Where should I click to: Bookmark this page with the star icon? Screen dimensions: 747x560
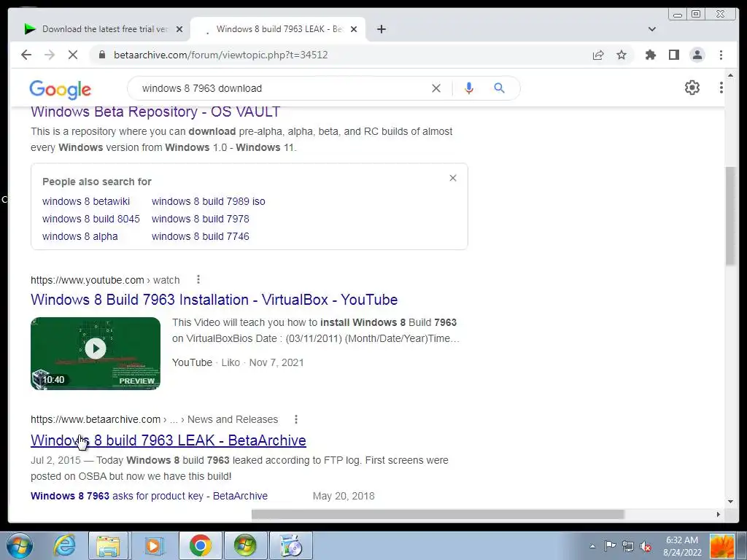tap(622, 55)
